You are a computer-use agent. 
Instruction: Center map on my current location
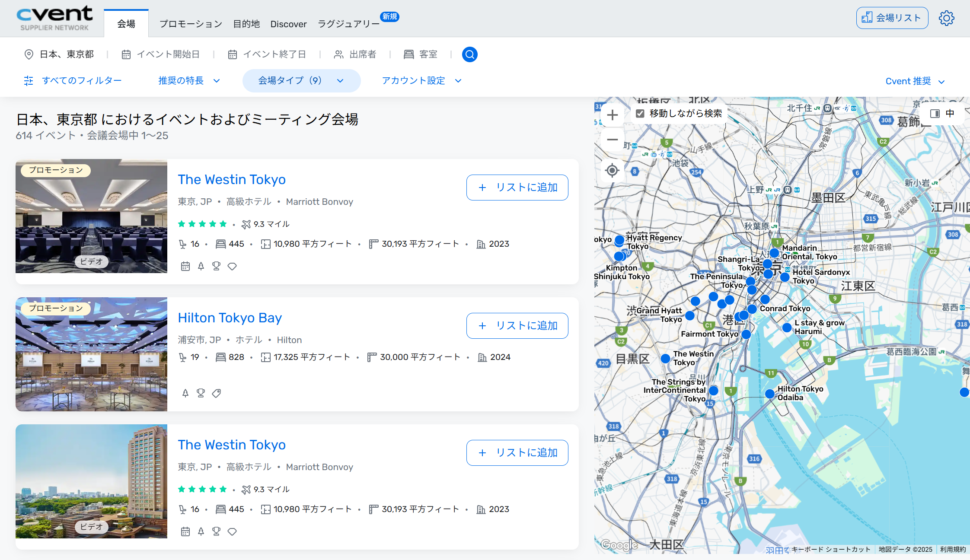(612, 170)
